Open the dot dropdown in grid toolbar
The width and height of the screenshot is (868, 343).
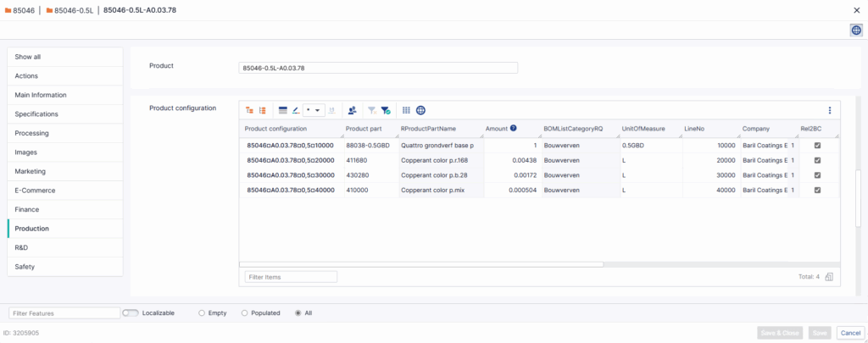(313, 110)
